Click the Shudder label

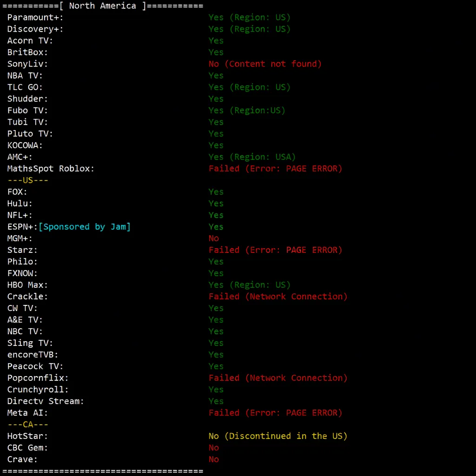click(x=27, y=99)
